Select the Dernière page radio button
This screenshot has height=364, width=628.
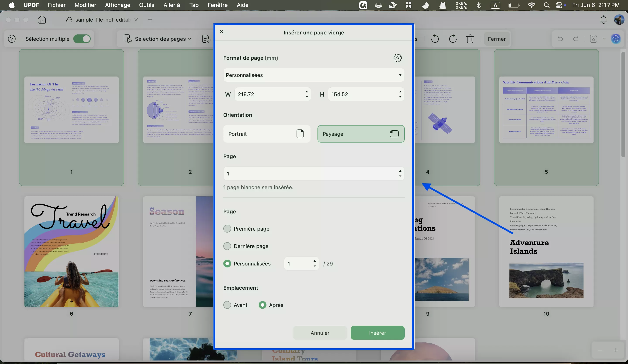click(227, 246)
